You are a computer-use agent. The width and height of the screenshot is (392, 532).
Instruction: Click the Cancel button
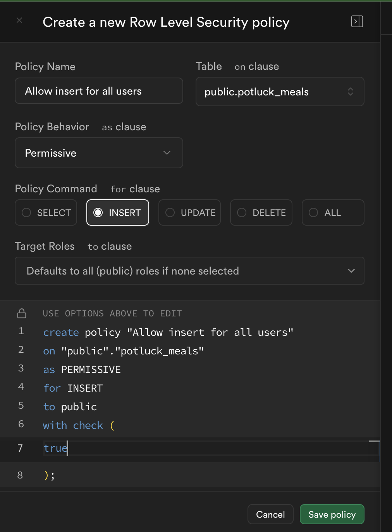click(x=270, y=514)
